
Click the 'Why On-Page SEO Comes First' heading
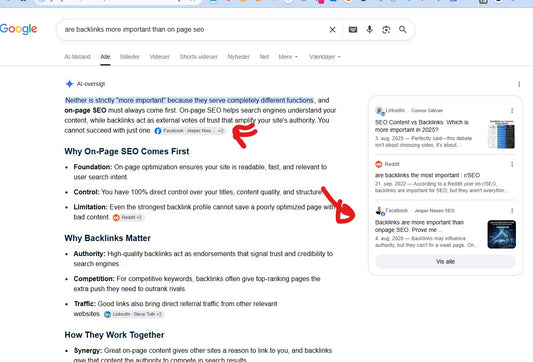pyautogui.click(x=126, y=151)
